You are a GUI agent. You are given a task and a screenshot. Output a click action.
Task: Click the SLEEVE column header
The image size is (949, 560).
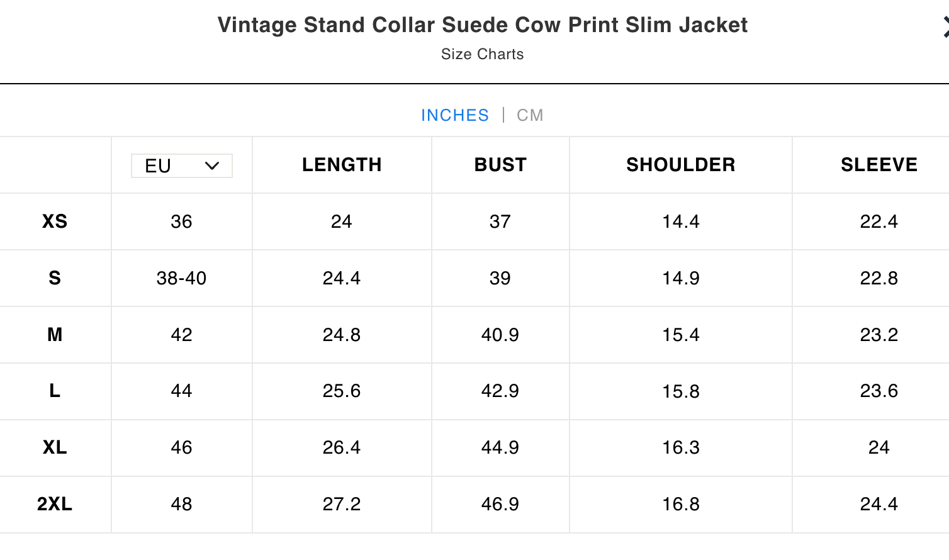879,165
